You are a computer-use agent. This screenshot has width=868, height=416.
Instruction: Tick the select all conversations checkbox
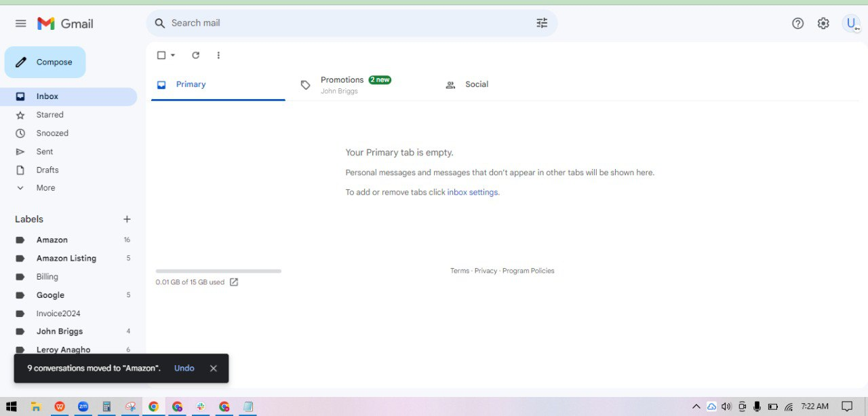pyautogui.click(x=161, y=55)
